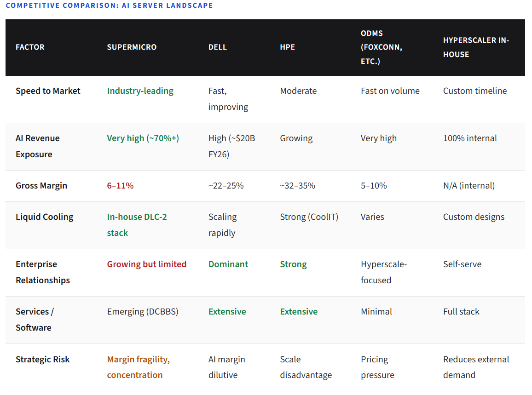The image size is (532, 395).
Task: Click the Varies cell
Action: click(x=372, y=217)
